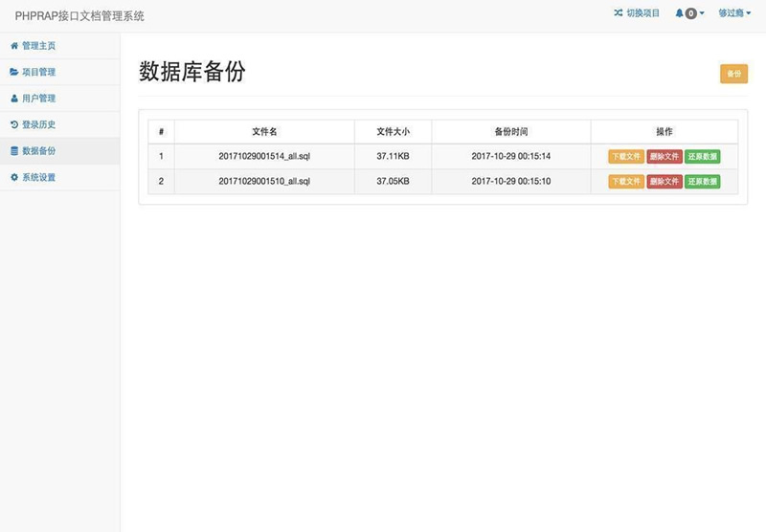The height and width of the screenshot is (532, 766).
Task: Click the gear icon beside 系统设置
Action: click(x=13, y=177)
